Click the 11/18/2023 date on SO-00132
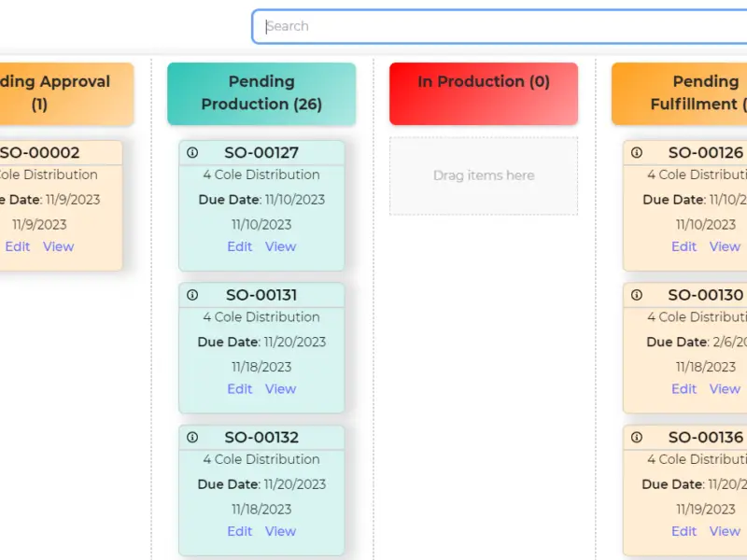This screenshot has height=560, width=747. pyautogui.click(x=261, y=510)
